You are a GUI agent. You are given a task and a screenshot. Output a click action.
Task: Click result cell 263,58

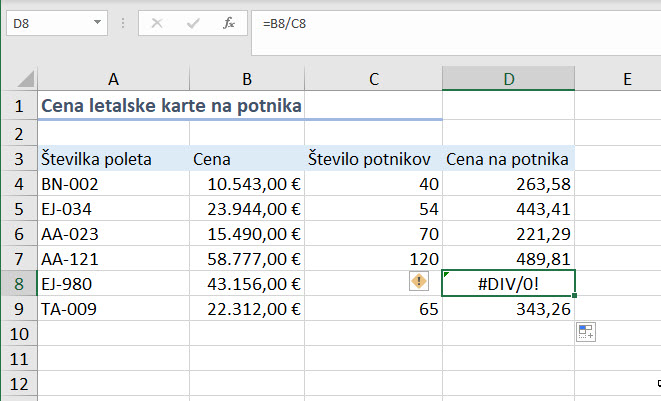pyautogui.click(x=508, y=183)
